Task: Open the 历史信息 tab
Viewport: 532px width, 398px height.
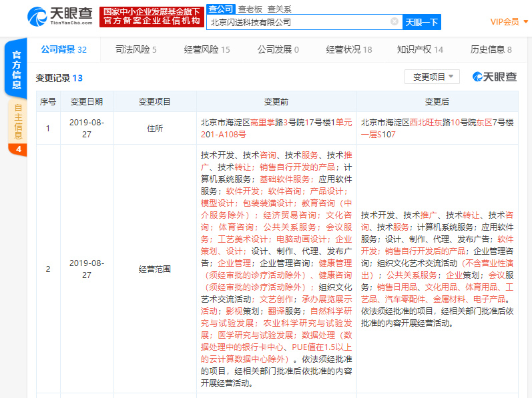Action: pos(491,49)
